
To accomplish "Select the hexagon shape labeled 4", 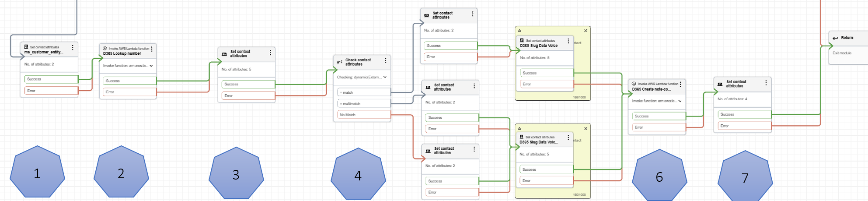I will click(358, 174).
